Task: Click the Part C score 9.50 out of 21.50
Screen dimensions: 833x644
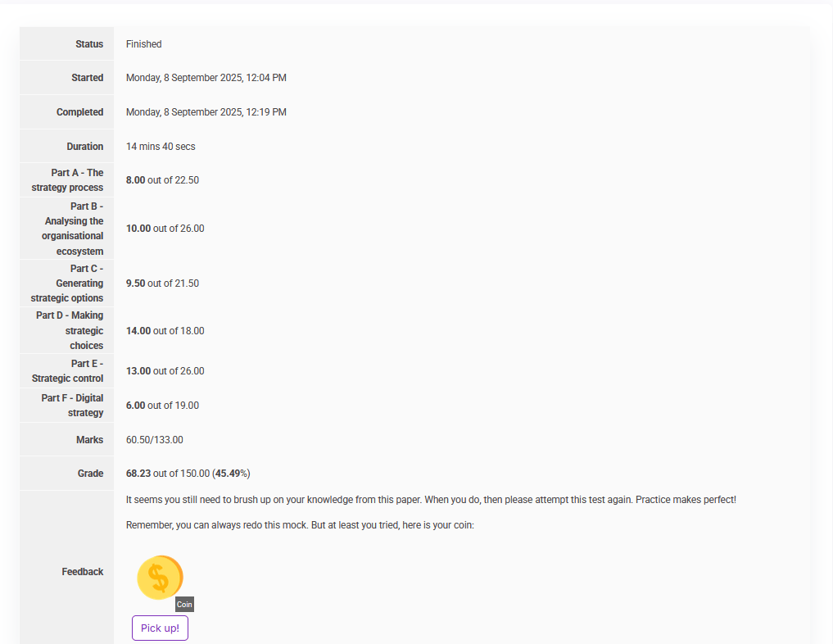Action: click(x=162, y=283)
